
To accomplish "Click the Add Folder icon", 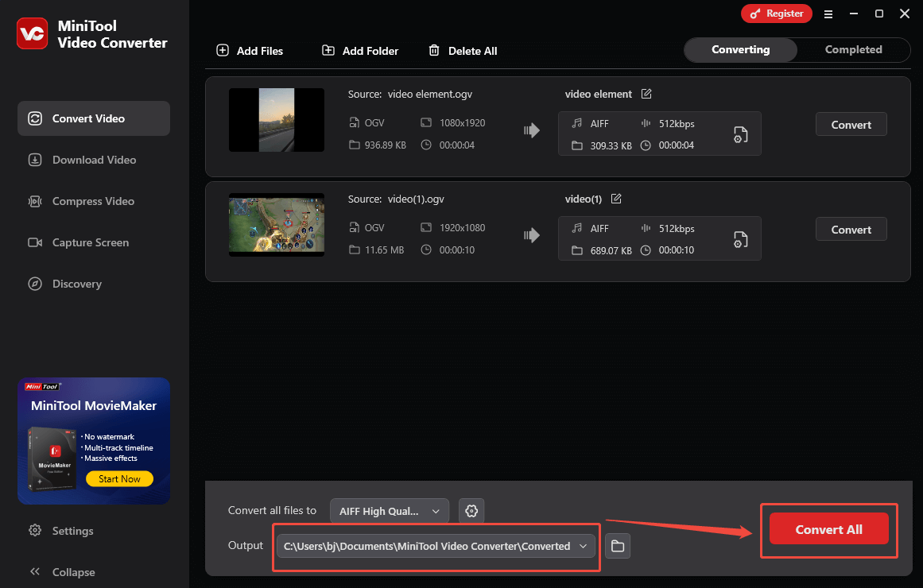I will (328, 51).
